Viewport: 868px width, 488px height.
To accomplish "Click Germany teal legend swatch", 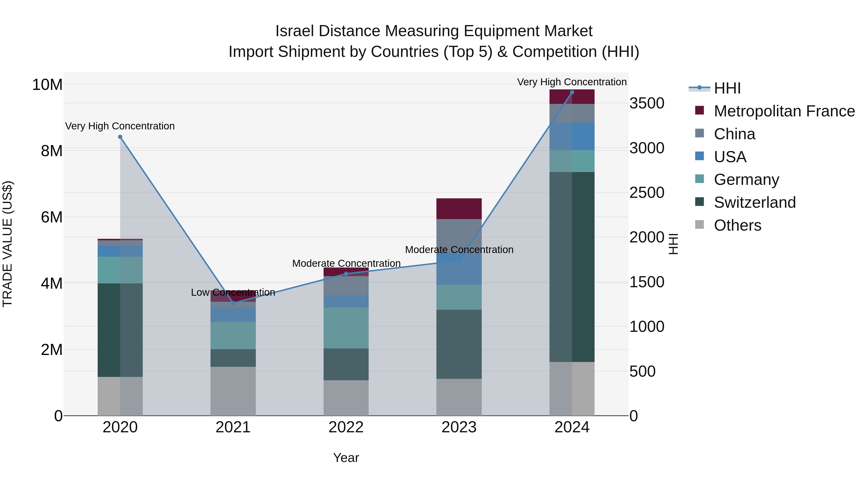I will pyautogui.click(x=699, y=179).
